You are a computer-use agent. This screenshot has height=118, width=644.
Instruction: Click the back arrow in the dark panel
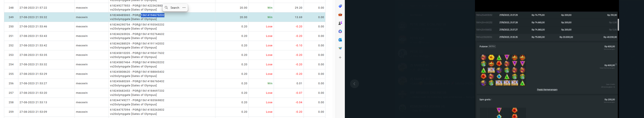pyautogui.click(x=355, y=84)
